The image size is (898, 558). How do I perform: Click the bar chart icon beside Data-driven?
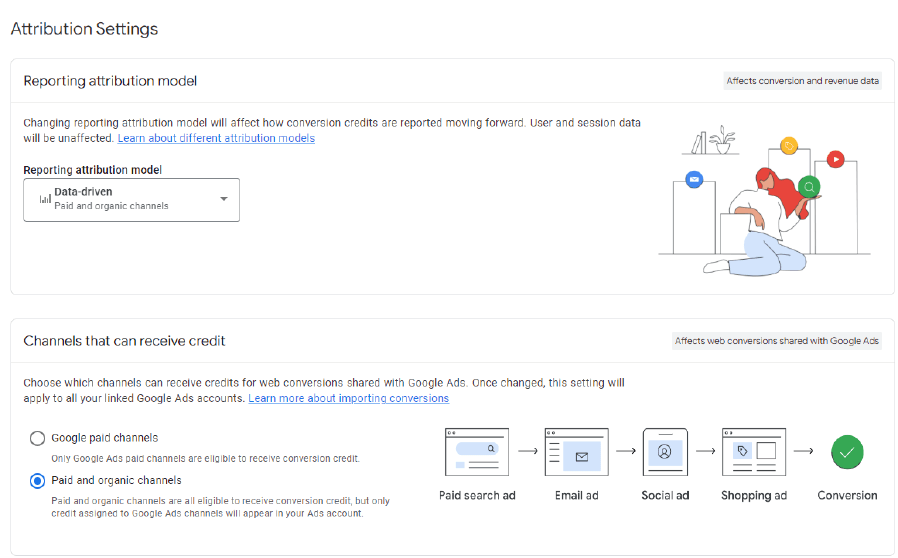[45, 199]
